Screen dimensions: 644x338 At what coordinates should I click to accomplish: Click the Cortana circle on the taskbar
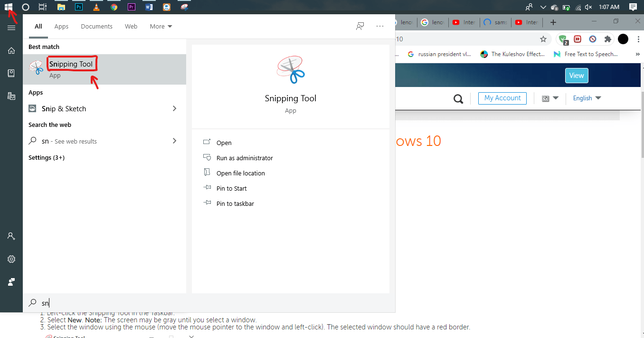[26, 7]
